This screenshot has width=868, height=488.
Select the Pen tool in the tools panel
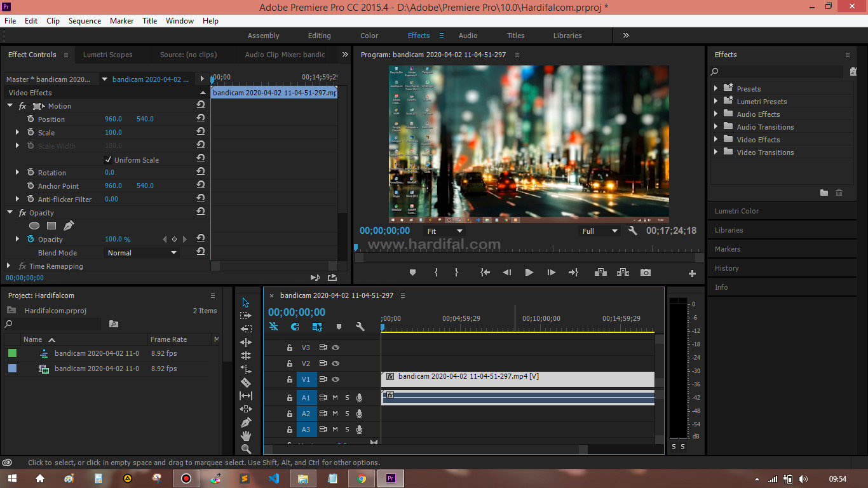[246, 423]
